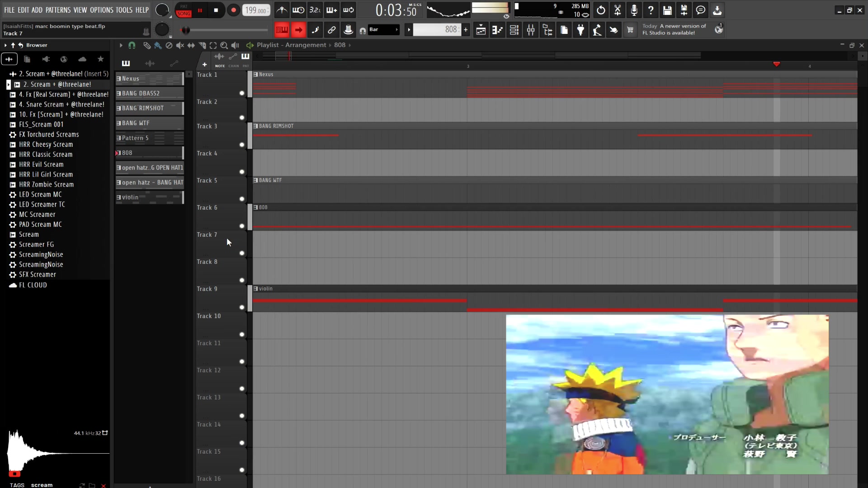Mute Track 9 with its green dot

pos(242,307)
